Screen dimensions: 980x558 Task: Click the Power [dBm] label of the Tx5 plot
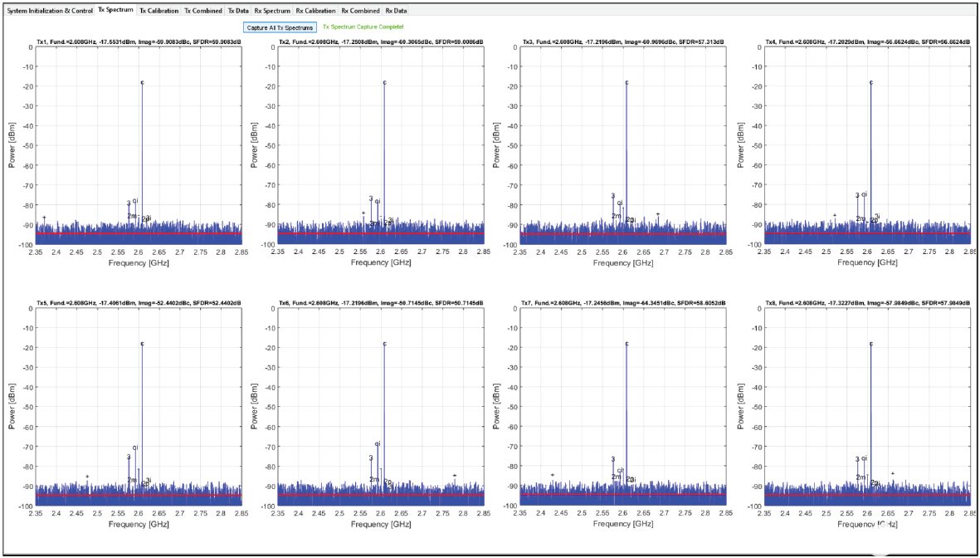pos(12,407)
